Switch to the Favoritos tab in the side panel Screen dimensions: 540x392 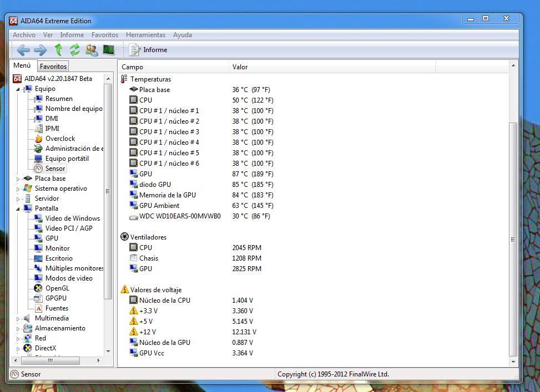click(x=53, y=66)
